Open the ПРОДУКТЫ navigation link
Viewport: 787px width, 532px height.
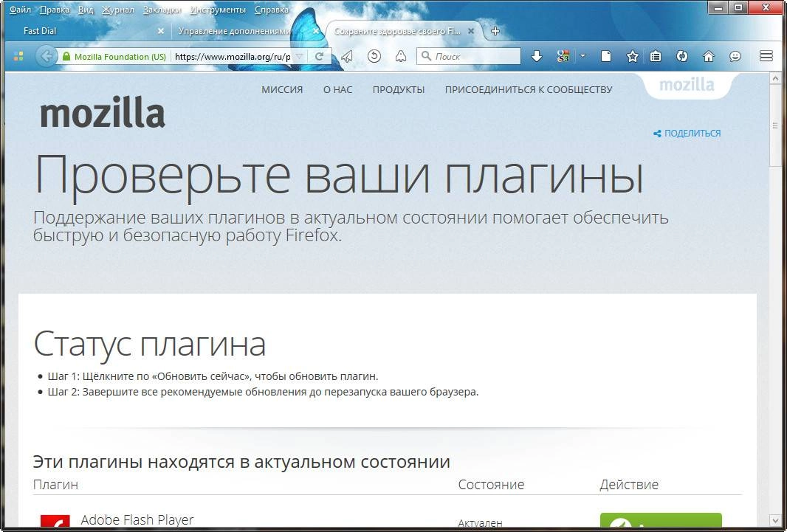[x=399, y=90]
